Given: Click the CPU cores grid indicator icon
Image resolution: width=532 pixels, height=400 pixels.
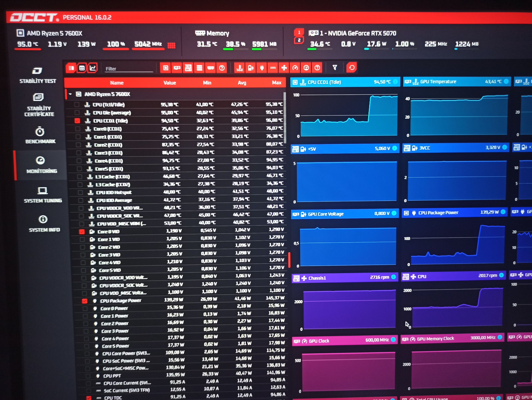Looking at the screenshot, I should [x=171, y=45].
